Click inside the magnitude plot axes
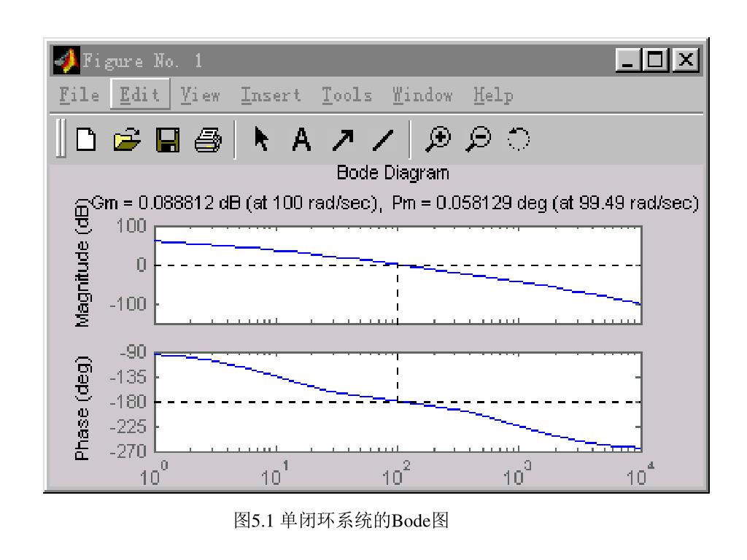This screenshot has width=747, height=560. click(398, 275)
